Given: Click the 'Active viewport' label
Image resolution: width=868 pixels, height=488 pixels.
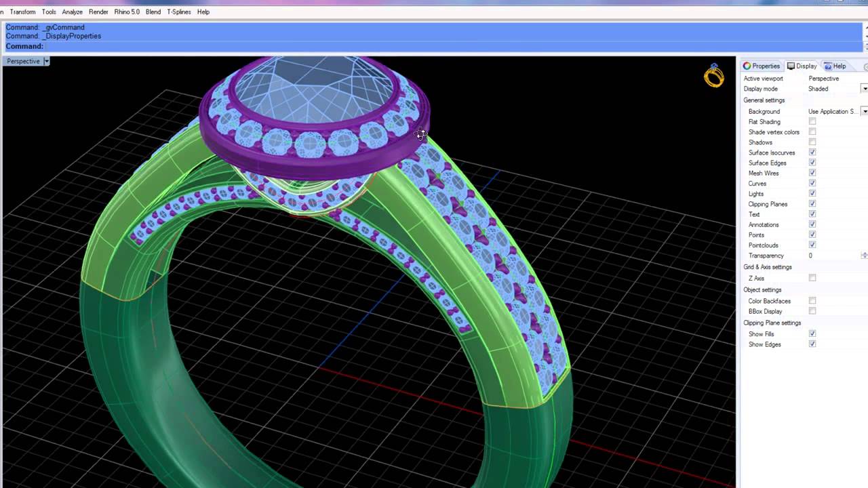Looking at the screenshot, I should pyautogui.click(x=763, y=79).
